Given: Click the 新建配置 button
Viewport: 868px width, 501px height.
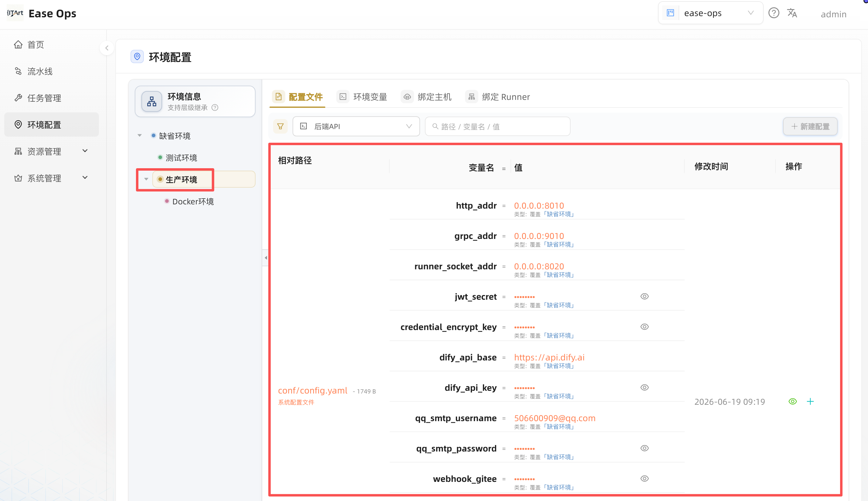Looking at the screenshot, I should [x=810, y=126].
